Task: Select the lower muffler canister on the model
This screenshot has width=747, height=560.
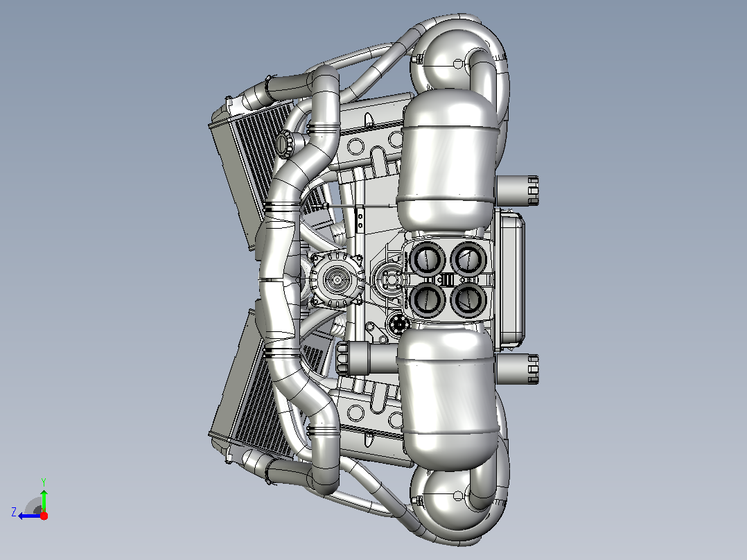Action: pos(448,399)
